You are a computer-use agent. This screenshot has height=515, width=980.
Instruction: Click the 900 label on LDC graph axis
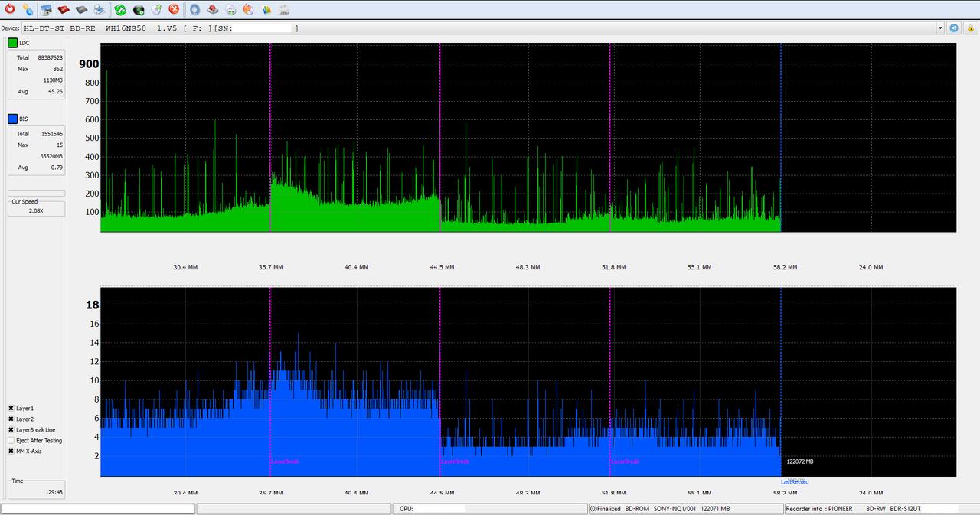[x=89, y=64]
